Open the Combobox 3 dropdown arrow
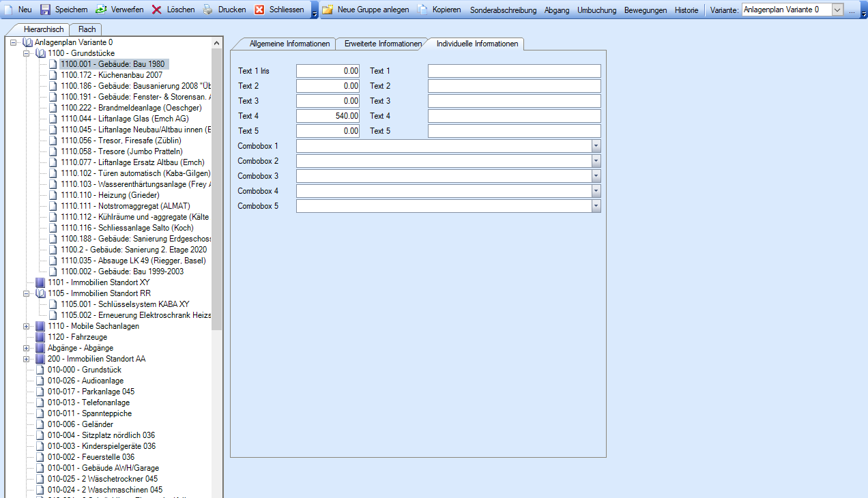 (596, 176)
